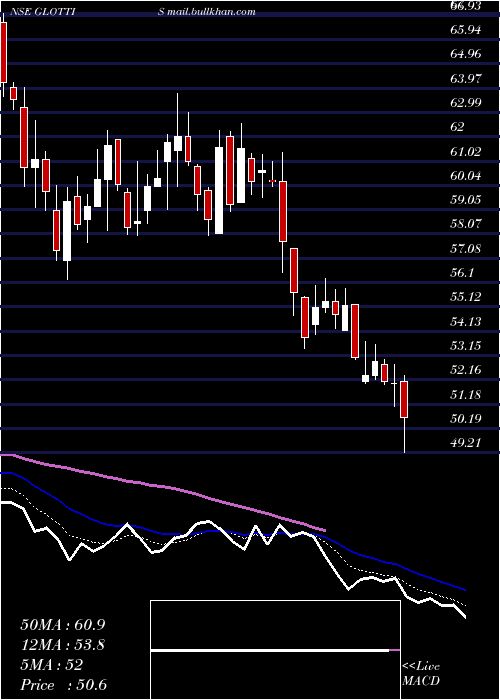The image size is (500, 700).
Task: Click the 62.99 price axis label
Action: (x=466, y=103)
